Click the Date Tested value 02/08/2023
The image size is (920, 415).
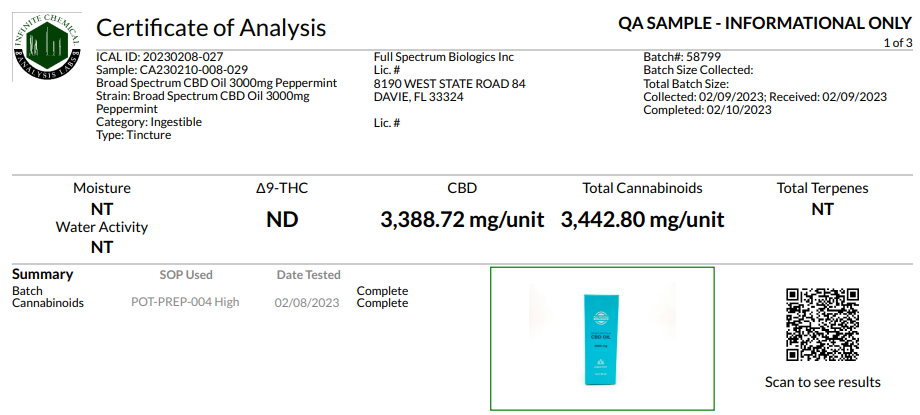(308, 302)
